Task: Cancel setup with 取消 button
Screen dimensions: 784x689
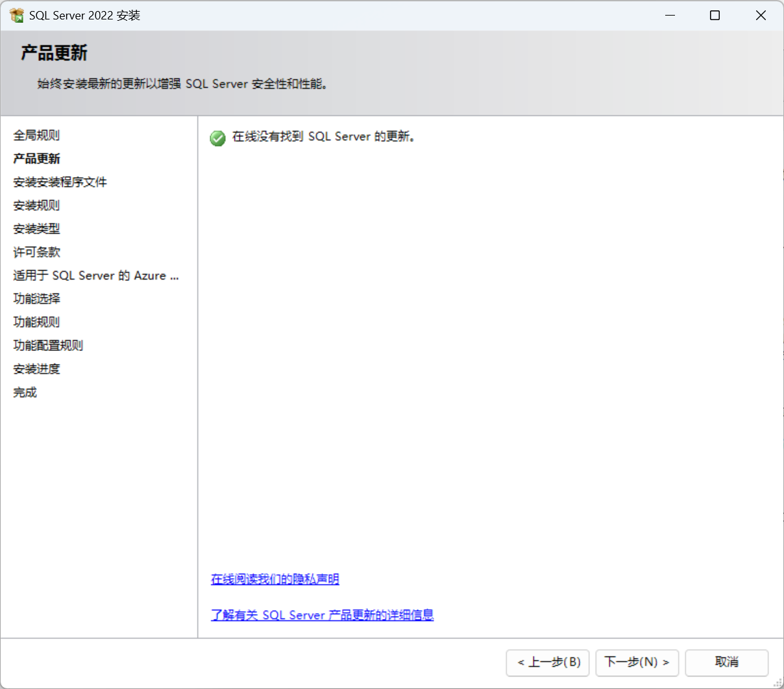Action: tap(726, 662)
